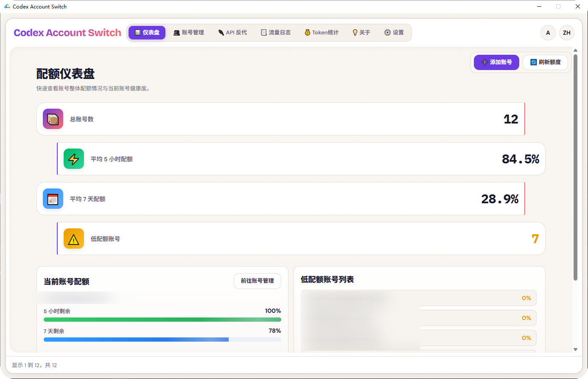The image size is (588, 379).
Task: Click the chart icon in 仪表盘 tab
Action: point(138,33)
